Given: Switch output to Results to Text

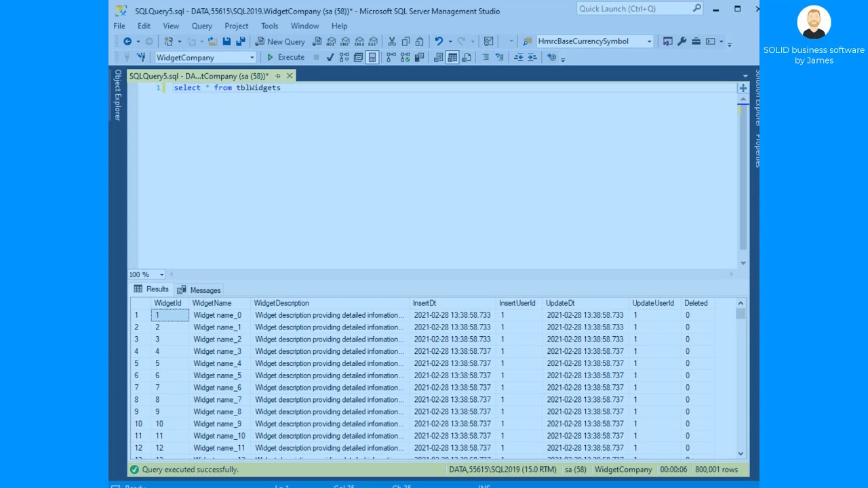Looking at the screenshot, I should coord(438,58).
